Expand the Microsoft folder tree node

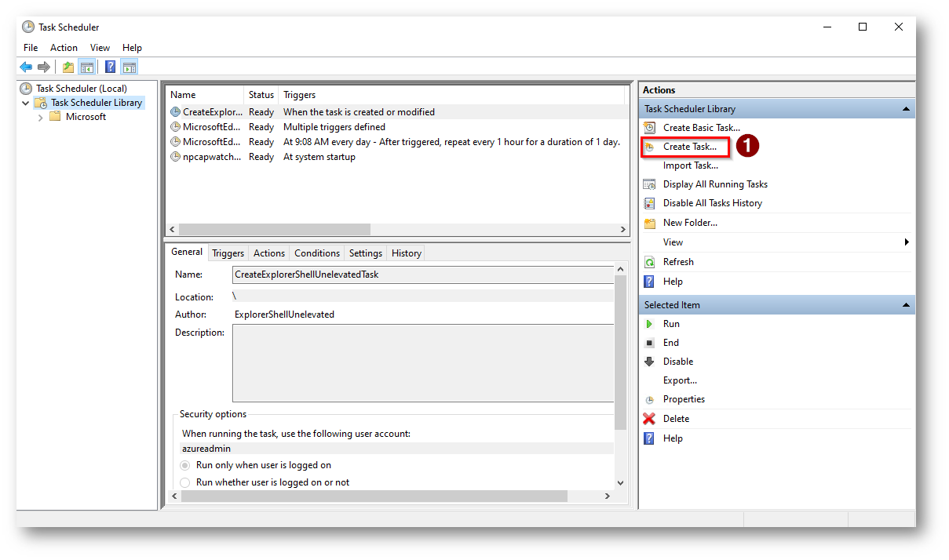tap(41, 117)
